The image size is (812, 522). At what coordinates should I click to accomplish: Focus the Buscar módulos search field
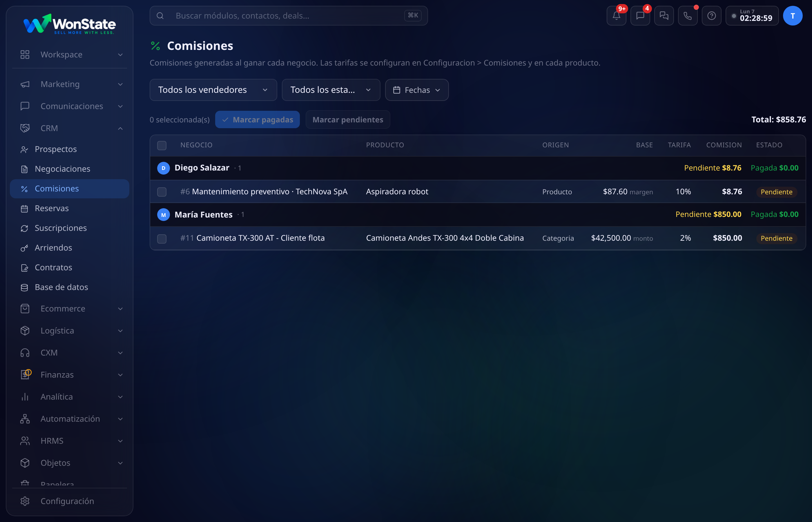pyautogui.click(x=288, y=16)
